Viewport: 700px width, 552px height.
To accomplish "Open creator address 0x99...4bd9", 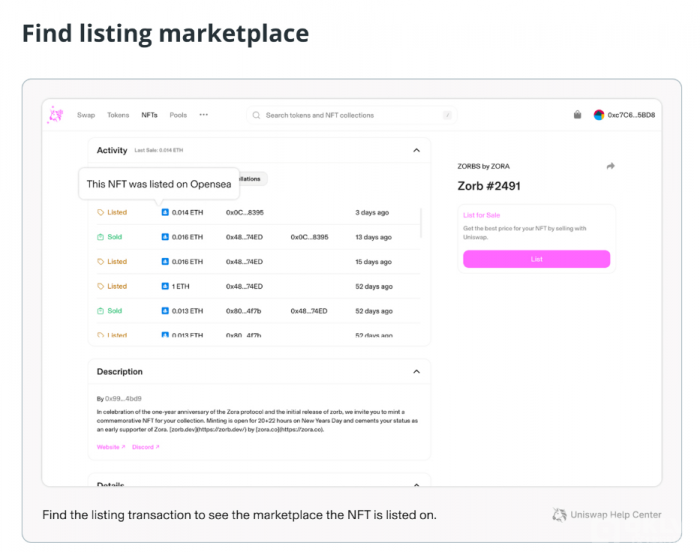I will point(123,398).
